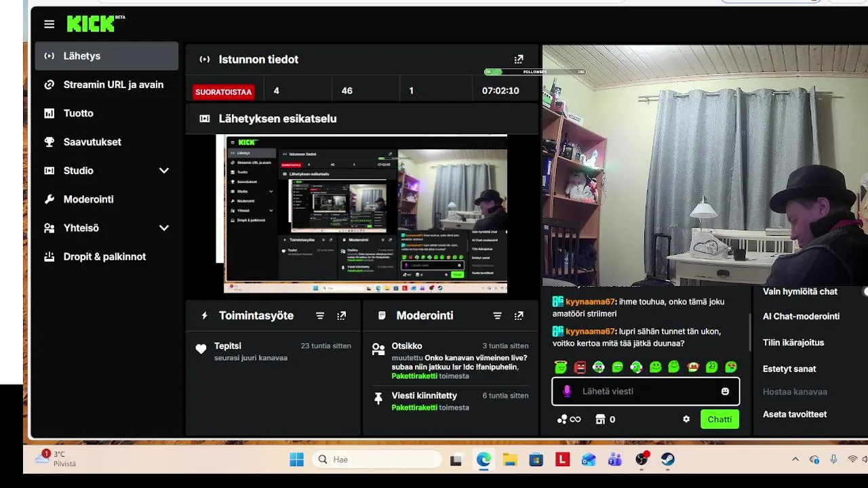
Task: Open Task View on the taskbar
Action: (x=456, y=460)
